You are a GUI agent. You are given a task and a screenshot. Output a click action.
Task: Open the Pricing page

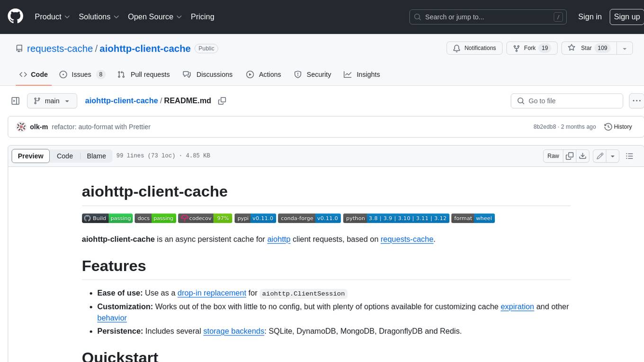point(202,17)
